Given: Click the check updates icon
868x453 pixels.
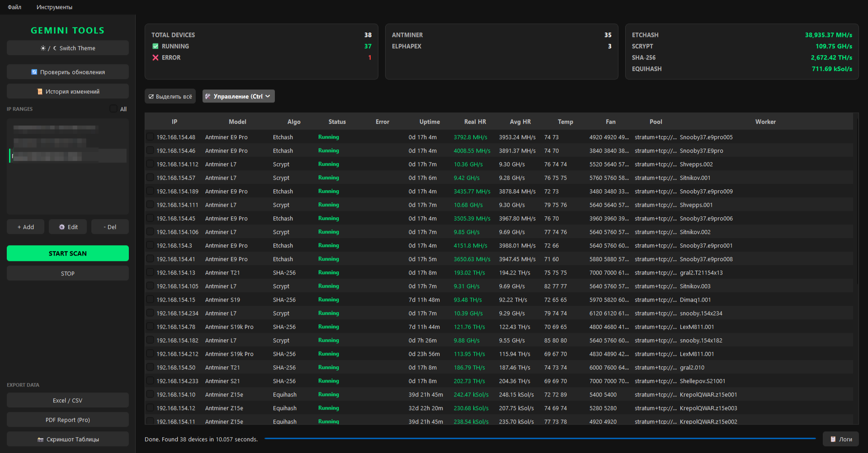Looking at the screenshot, I should tap(34, 72).
